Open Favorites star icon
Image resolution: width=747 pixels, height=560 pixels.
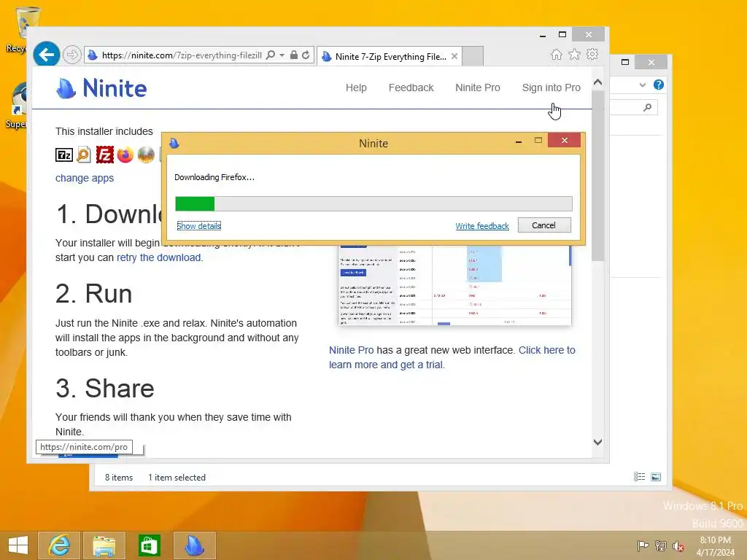[x=575, y=54]
